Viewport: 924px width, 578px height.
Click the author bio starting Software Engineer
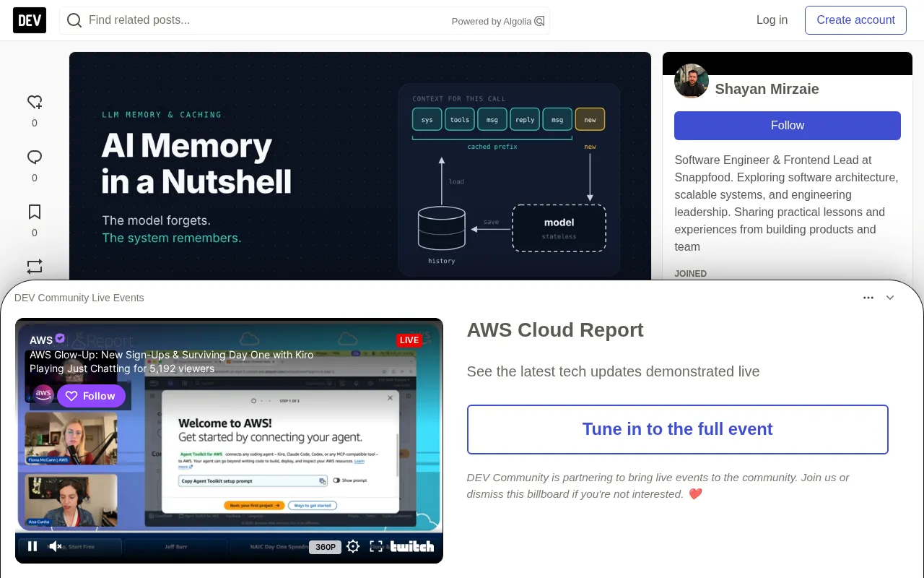(787, 203)
